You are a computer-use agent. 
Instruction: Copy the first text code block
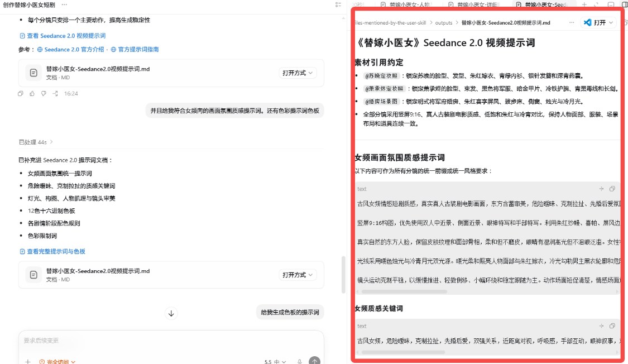pyautogui.click(x=612, y=189)
